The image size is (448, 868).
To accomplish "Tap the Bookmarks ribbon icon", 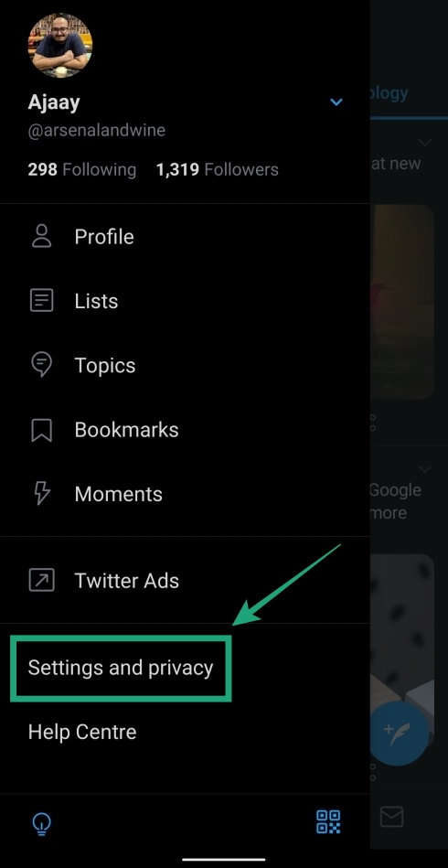I will pos(41,430).
